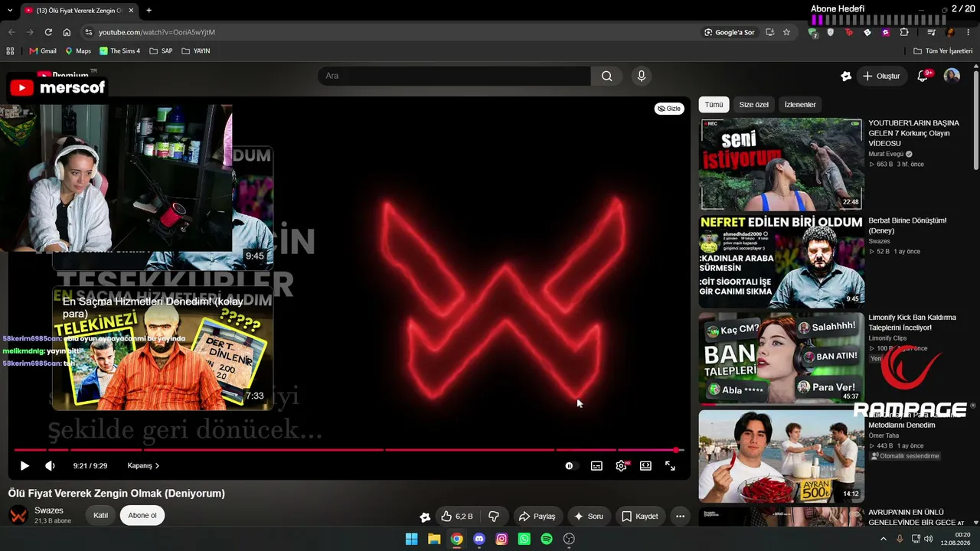Play the paused YouTube video
This screenshot has width=980, height=551.
click(24, 465)
